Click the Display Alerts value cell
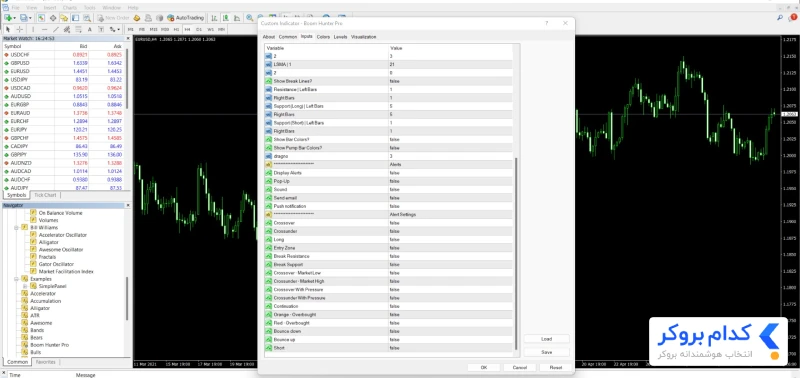800x378 pixels. (451, 173)
